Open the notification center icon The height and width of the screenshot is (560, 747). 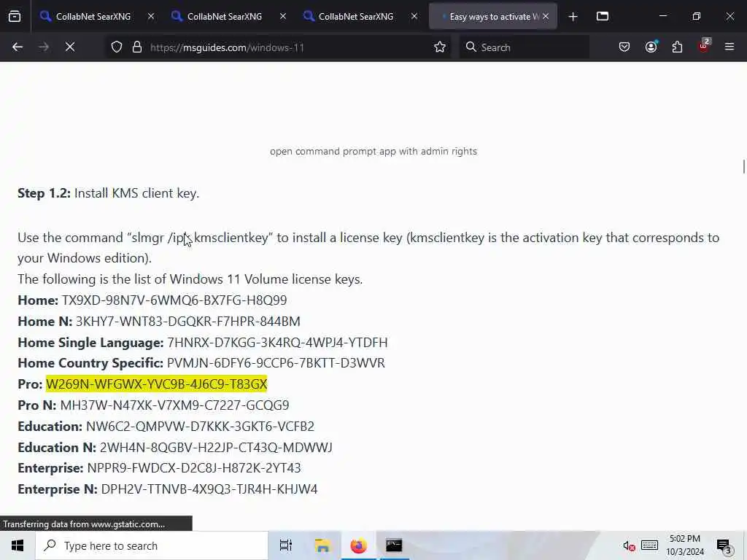tap(724, 546)
